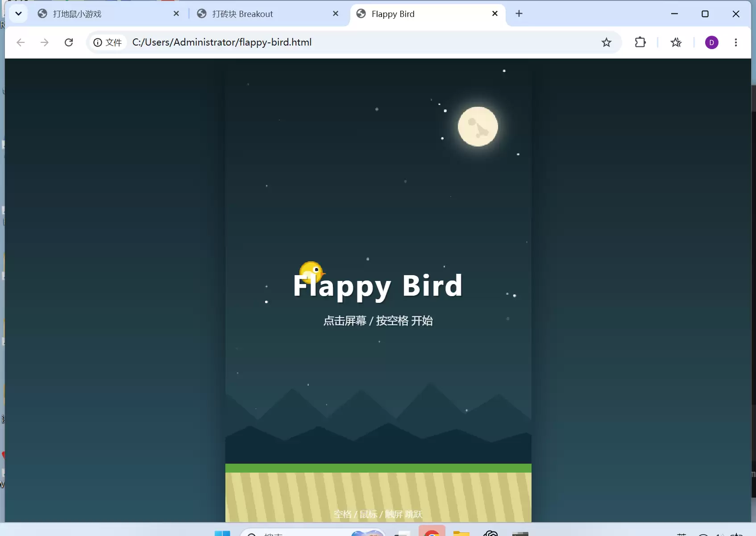This screenshot has height=536, width=756.
Task: Close the 打砖块 Breakout tab
Action: click(336, 14)
